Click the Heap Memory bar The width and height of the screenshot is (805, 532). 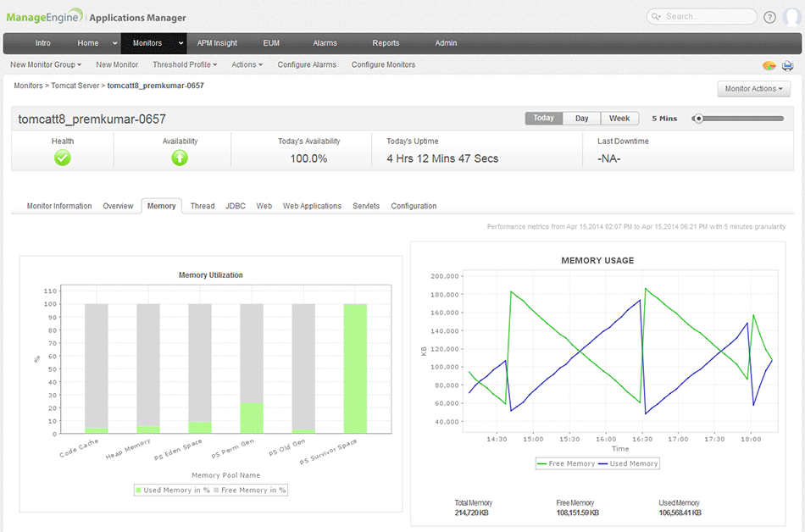click(x=148, y=369)
